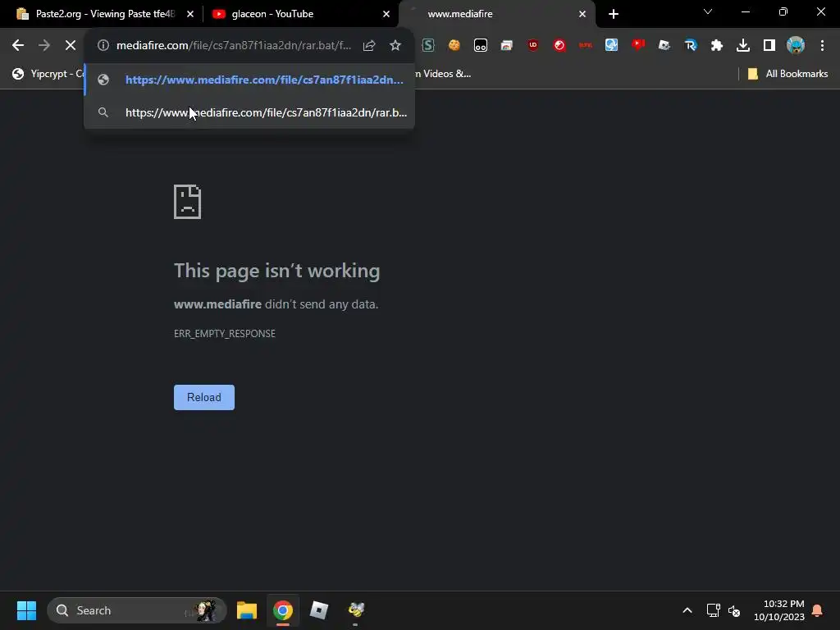Select the highlighted mediafire URL suggestion
This screenshot has height=630, width=840.
tap(249, 80)
